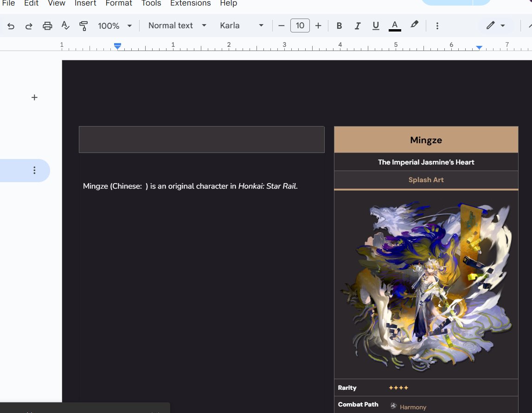Open the Edit menu

pyautogui.click(x=31, y=3)
